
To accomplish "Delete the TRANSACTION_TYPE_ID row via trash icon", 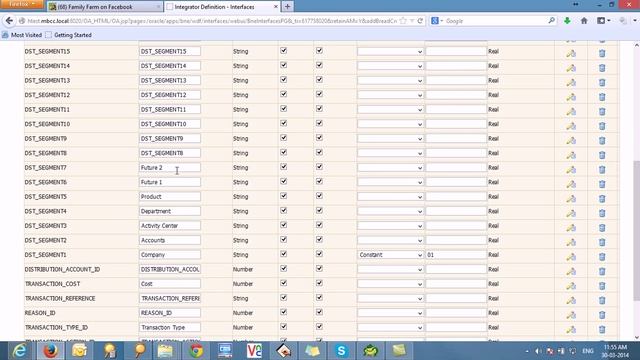I will point(602,329).
